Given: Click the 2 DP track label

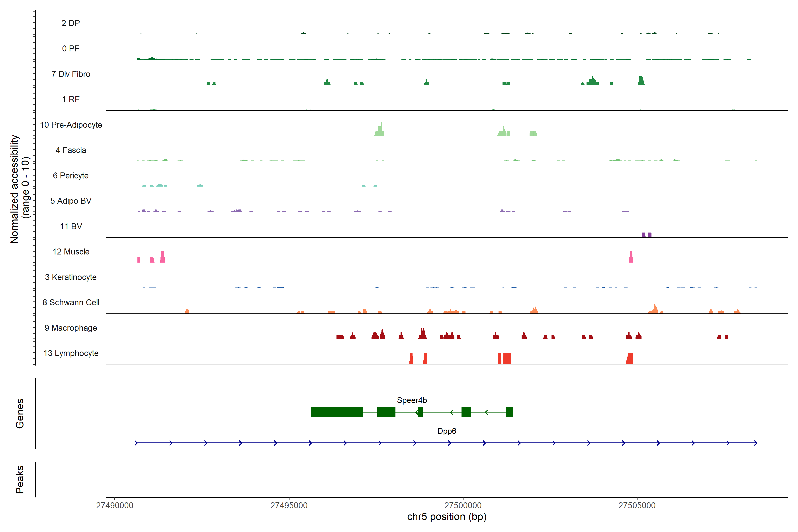Looking at the screenshot, I should pyautogui.click(x=70, y=23).
